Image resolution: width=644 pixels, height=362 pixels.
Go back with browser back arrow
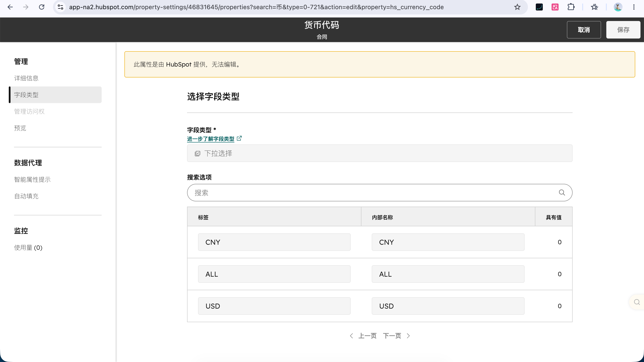click(x=10, y=7)
